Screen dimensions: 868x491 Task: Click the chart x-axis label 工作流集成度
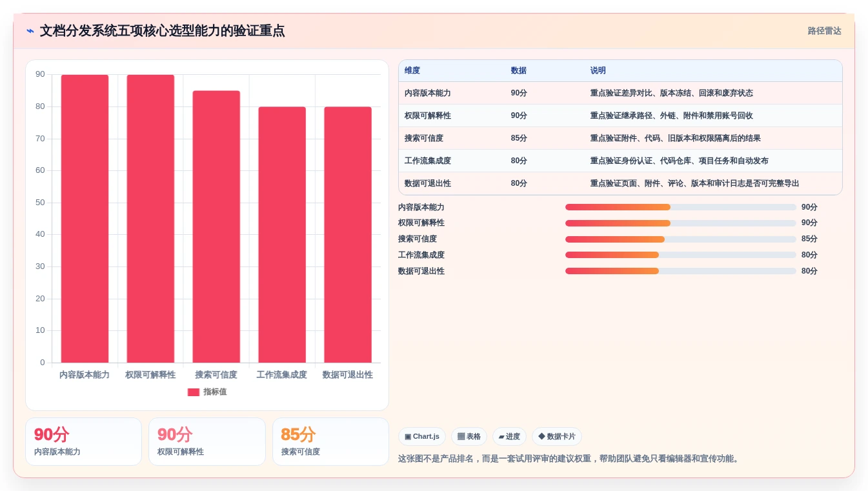point(282,375)
